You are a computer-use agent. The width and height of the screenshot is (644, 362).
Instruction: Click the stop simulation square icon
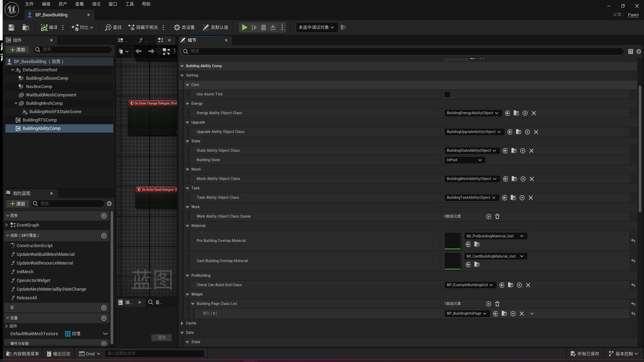click(263, 28)
